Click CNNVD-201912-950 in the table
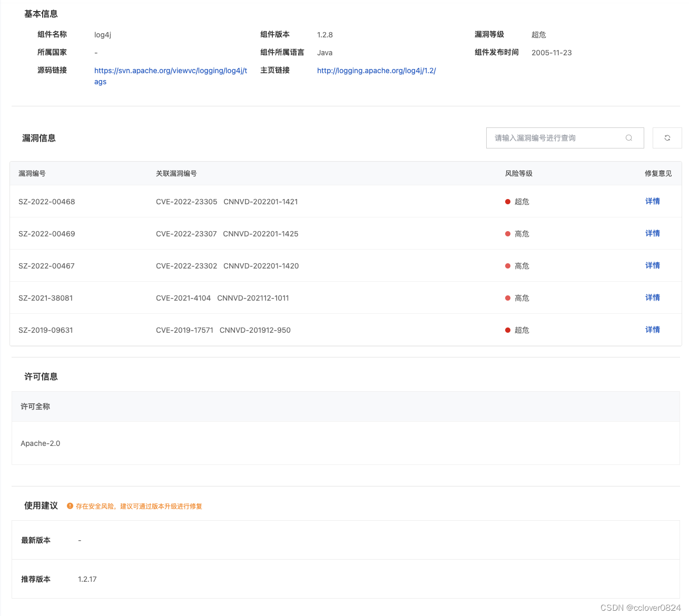 (255, 330)
